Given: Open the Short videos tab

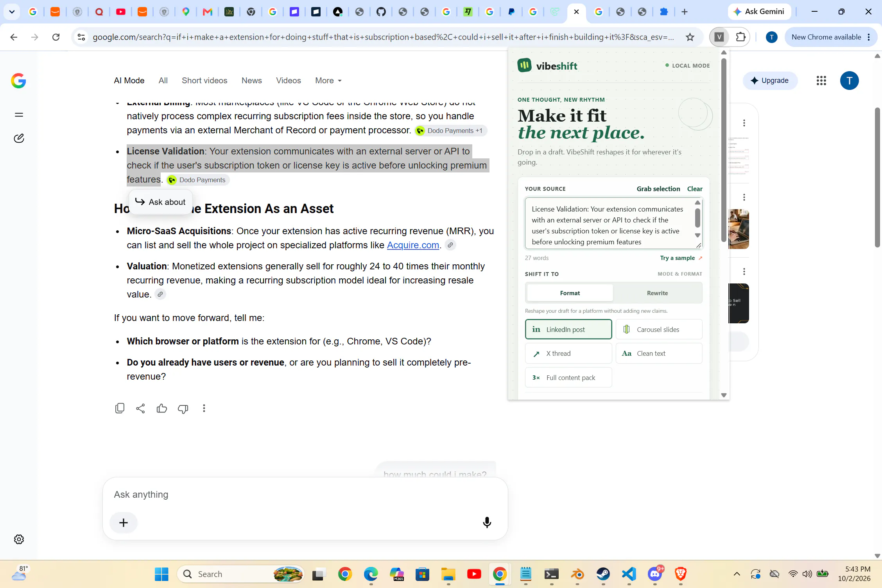Looking at the screenshot, I should [204, 81].
